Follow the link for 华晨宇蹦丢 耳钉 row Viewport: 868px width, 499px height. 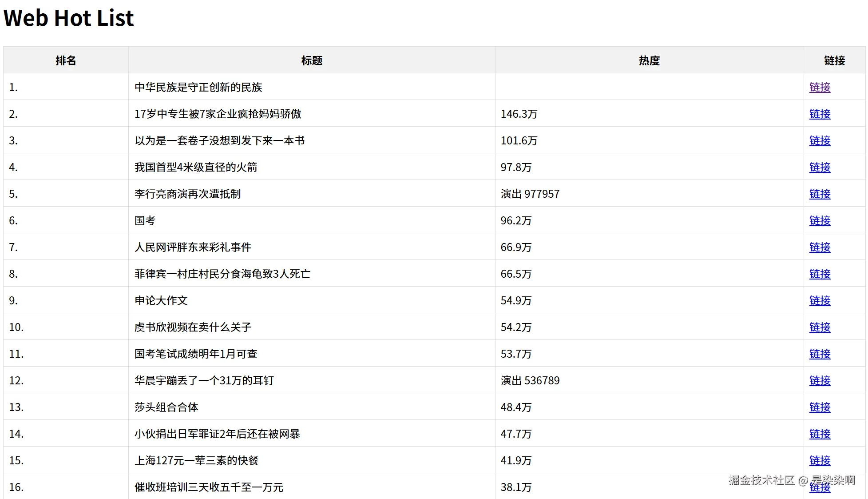(819, 380)
